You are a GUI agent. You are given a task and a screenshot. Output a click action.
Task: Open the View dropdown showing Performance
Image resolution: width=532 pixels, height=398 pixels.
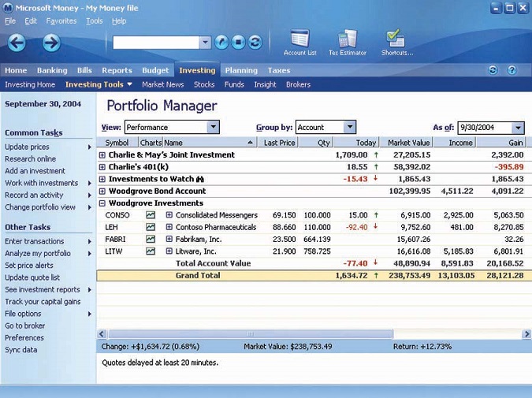tap(213, 127)
